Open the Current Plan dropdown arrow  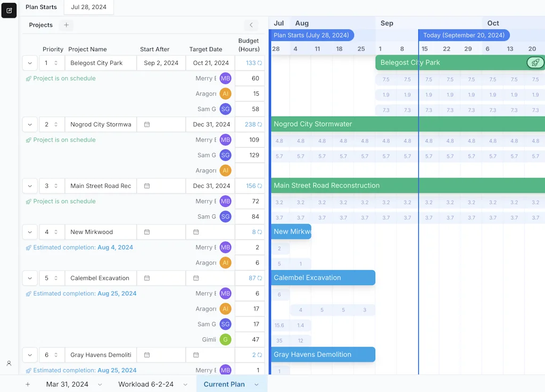coord(257,384)
